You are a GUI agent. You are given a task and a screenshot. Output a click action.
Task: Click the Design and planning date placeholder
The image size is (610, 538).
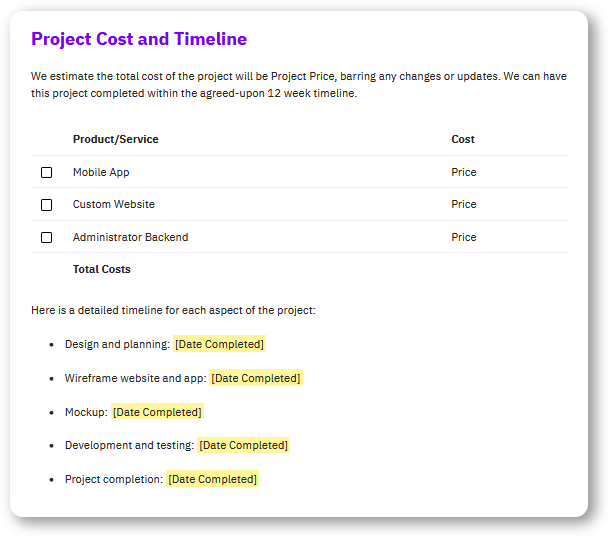click(x=219, y=344)
